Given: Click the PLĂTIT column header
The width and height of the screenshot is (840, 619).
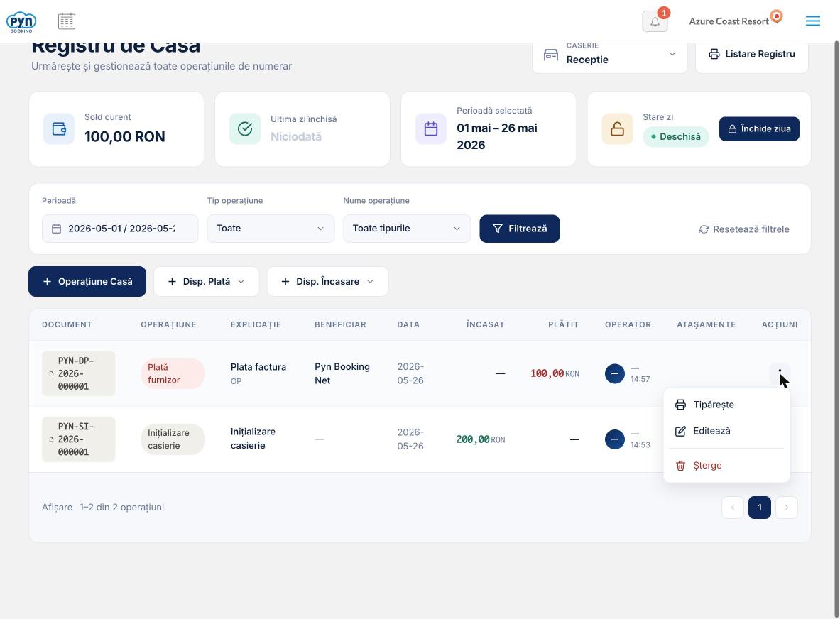Looking at the screenshot, I should (x=564, y=324).
